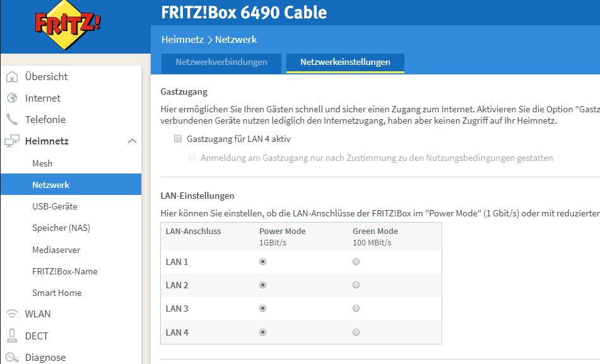
Task: Click the DECT cordless phone icon
Action: coord(12,336)
